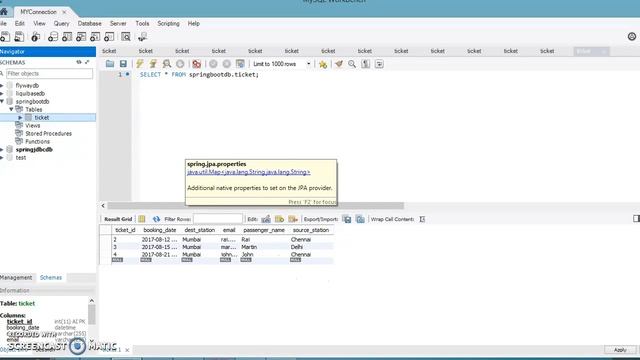Open the Edit menu
The height and width of the screenshot is (360, 640).
click(20, 24)
